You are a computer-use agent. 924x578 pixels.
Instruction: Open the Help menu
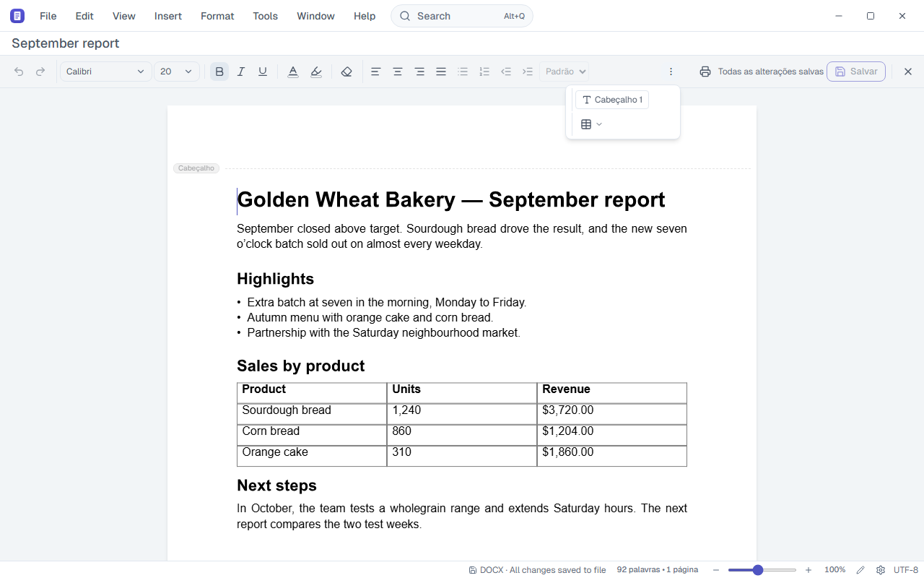(365, 16)
